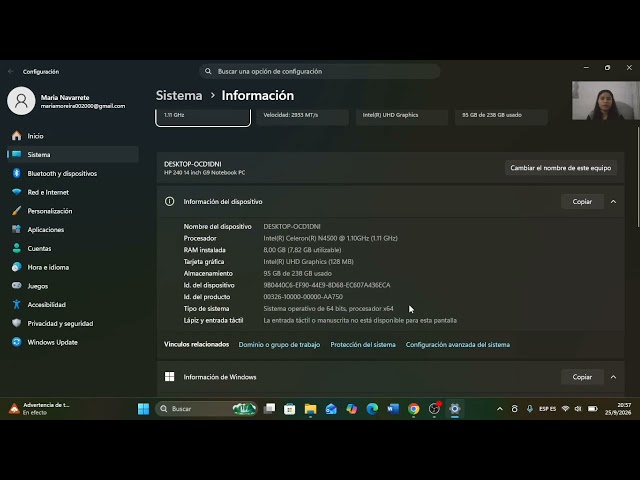
Task: Click the info icon beside Información del dispositivo
Action: (x=169, y=202)
